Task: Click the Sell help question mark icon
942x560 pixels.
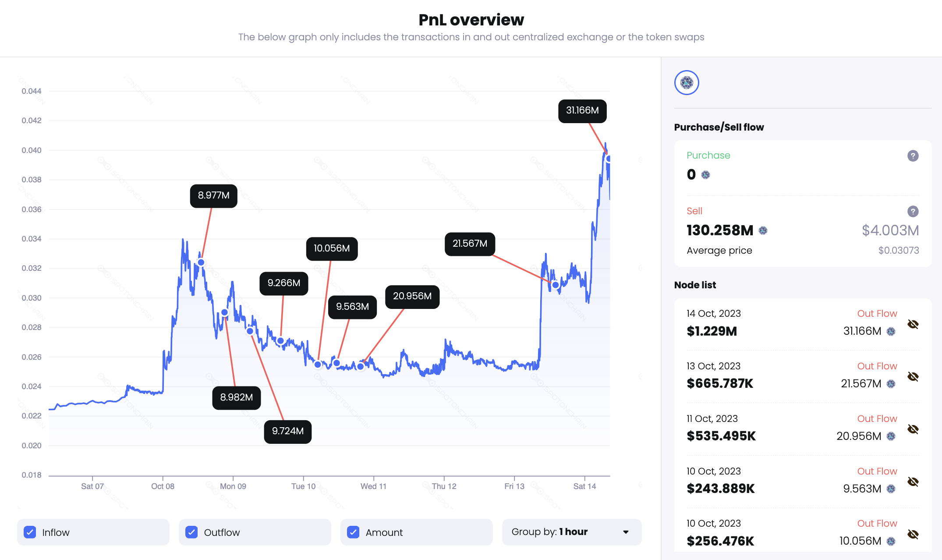Action: point(913,212)
